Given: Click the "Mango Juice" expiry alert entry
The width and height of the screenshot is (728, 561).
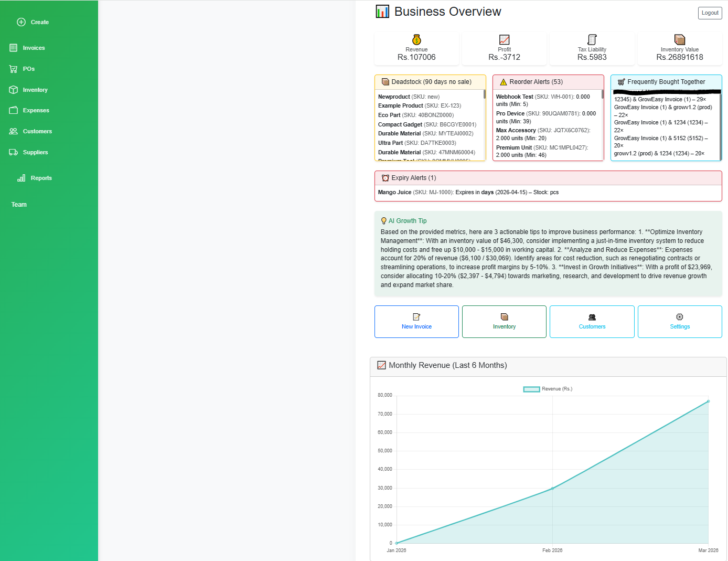Looking at the screenshot, I should click(468, 192).
